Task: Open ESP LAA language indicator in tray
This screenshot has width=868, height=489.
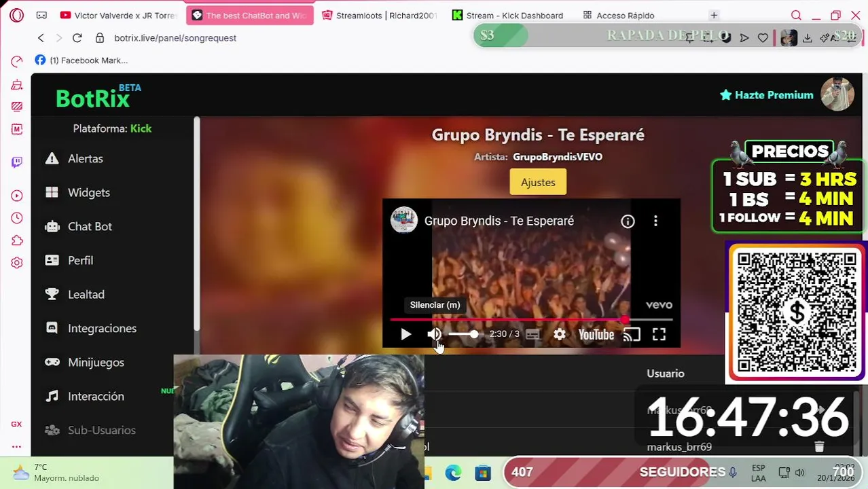Action: (759, 473)
